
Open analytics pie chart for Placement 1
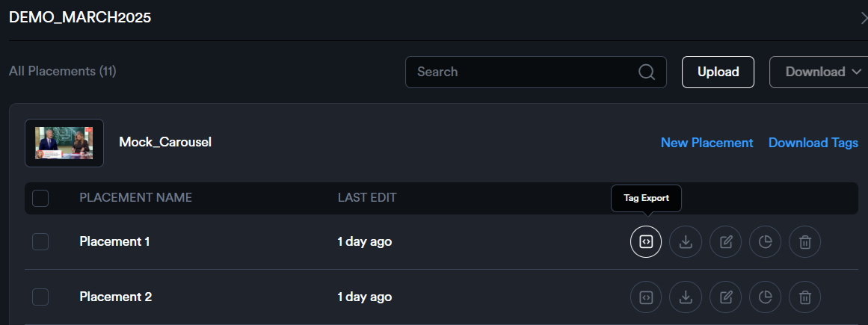pos(765,242)
